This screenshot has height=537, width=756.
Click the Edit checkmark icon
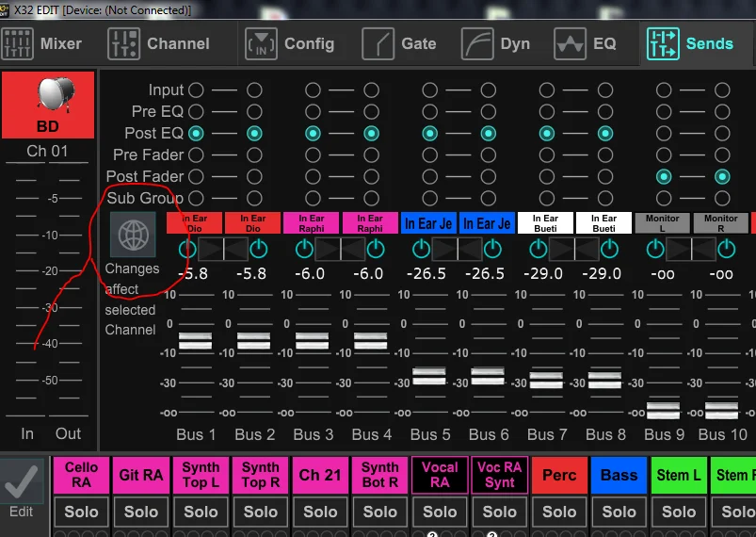click(21, 480)
